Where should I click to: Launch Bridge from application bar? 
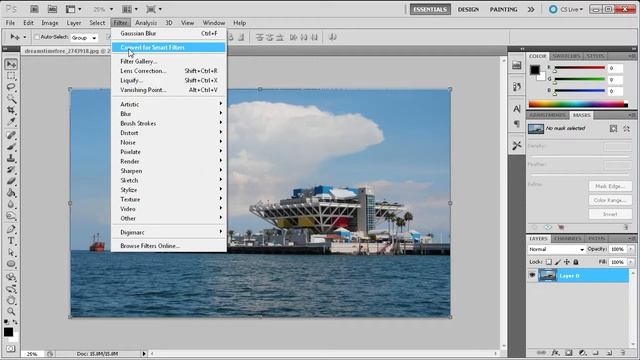coord(34,9)
